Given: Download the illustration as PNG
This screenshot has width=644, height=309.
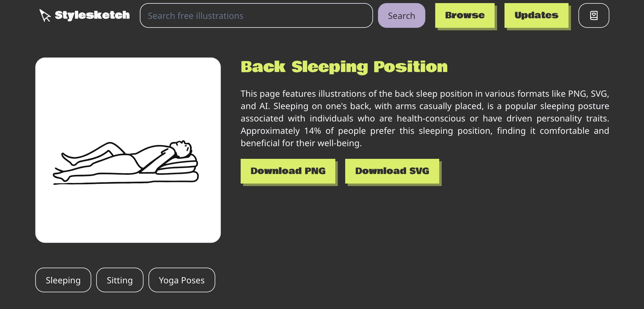Looking at the screenshot, I should [x=288, y=171].
